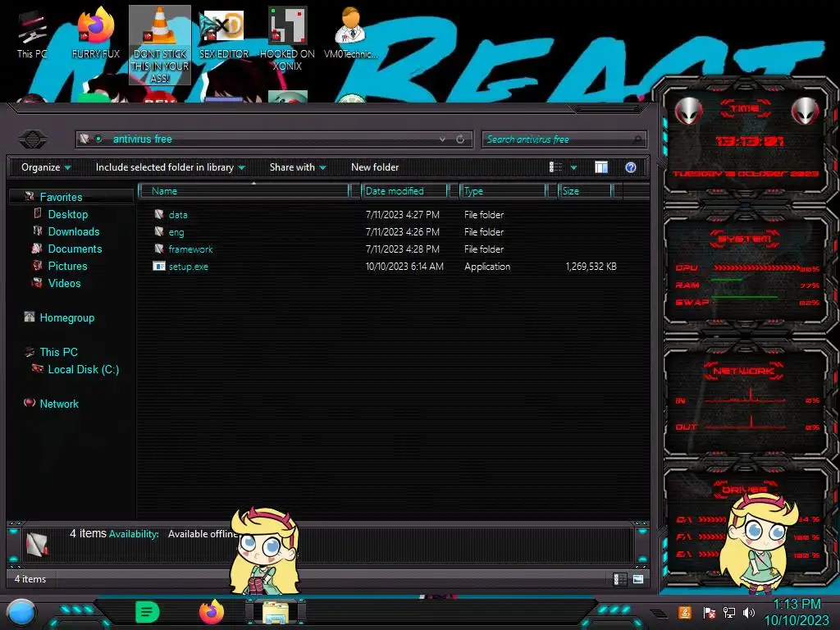Open the VM0Technic desktop shortcut
This screenshot has height=630, width=840.
click(x=350, y=33)
